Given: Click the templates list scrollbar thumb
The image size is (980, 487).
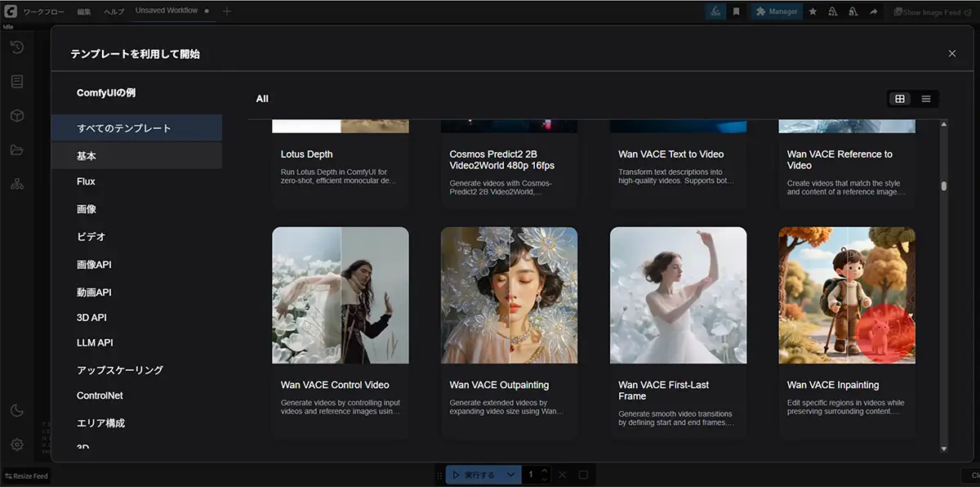Looking at the screenshot, I should [944, 185].
